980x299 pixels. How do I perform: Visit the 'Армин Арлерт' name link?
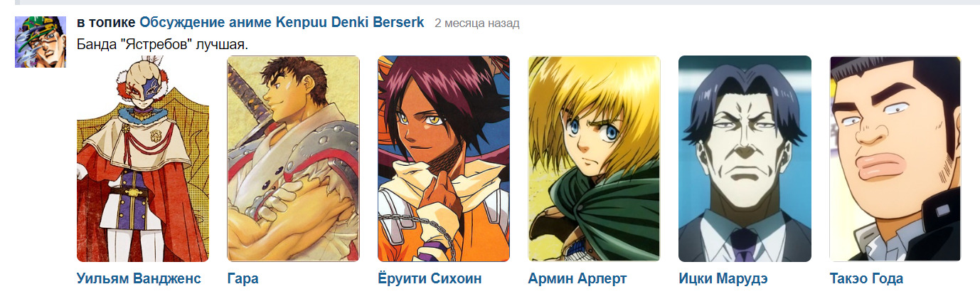tap(577, 278)
